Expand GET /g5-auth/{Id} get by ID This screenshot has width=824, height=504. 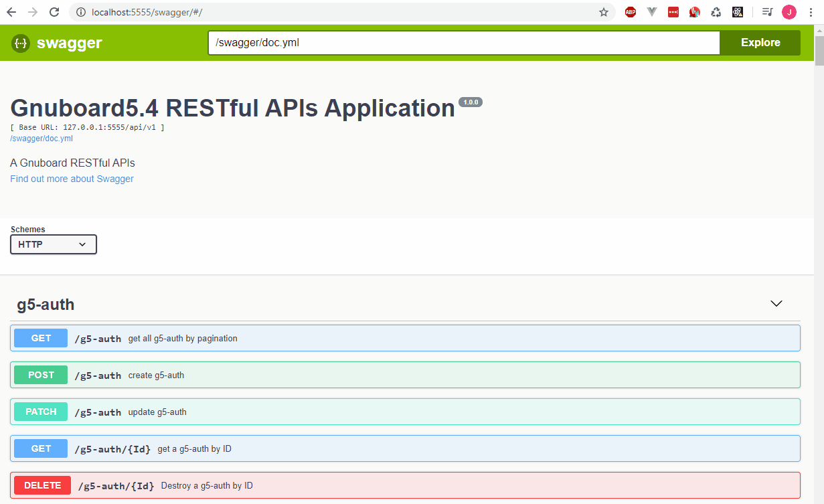click(x=405, y=448)
